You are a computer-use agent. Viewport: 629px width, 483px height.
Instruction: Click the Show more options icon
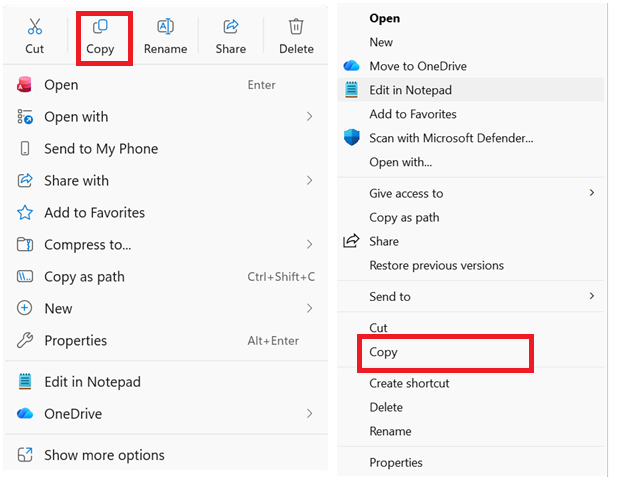(25, 455)
